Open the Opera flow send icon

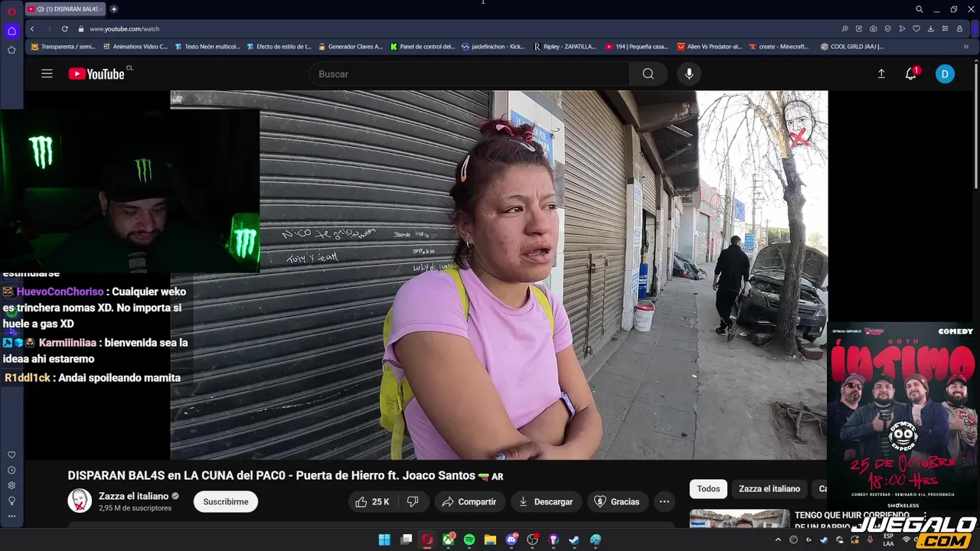pos(902,29)
